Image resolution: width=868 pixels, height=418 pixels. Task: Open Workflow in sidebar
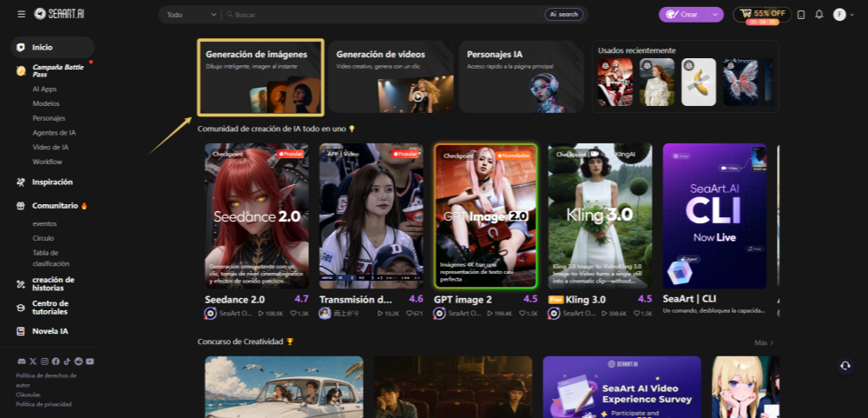point(47,162)
